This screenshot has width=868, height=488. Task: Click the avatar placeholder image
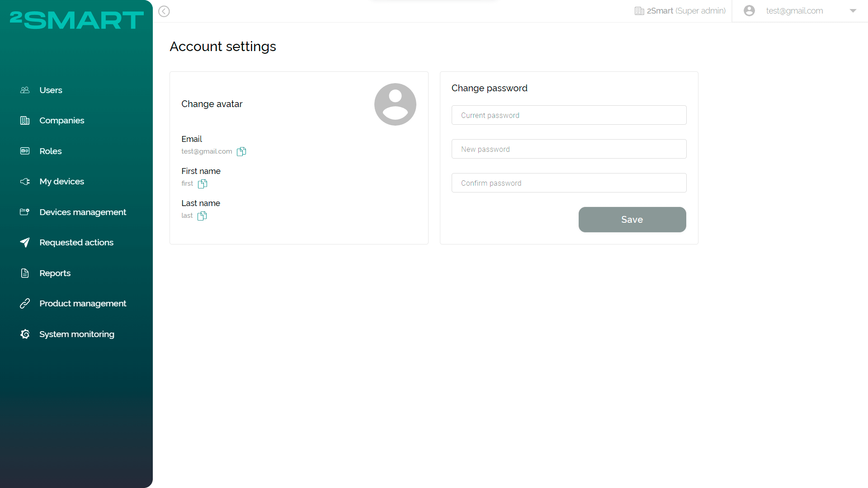click(x=395, y=104)
